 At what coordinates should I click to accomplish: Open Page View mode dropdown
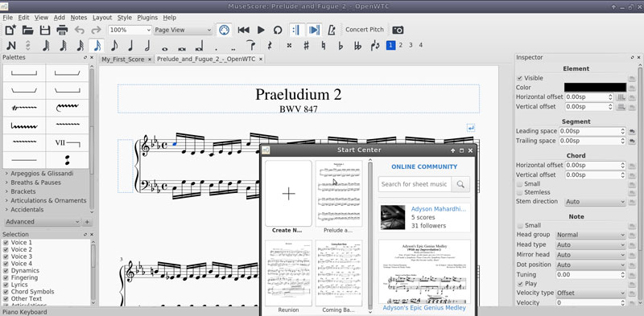click(184, 30)
